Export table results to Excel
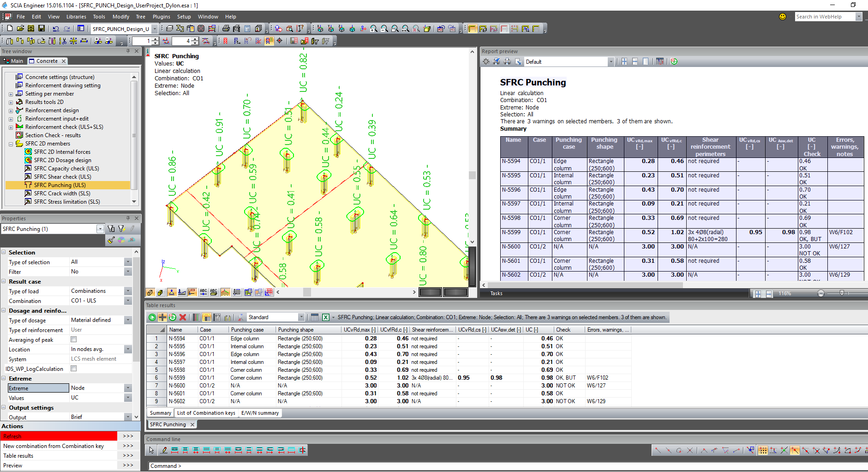 pyautogui.click(x=326, y=317)
